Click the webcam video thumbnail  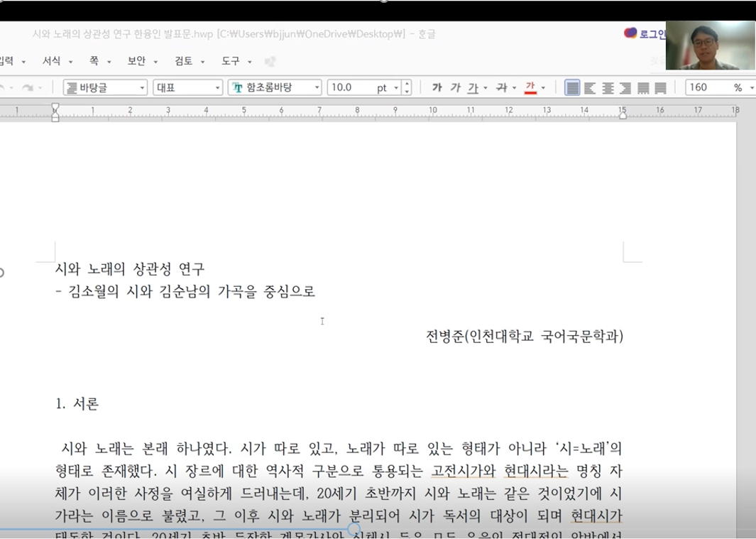point(711,45)
